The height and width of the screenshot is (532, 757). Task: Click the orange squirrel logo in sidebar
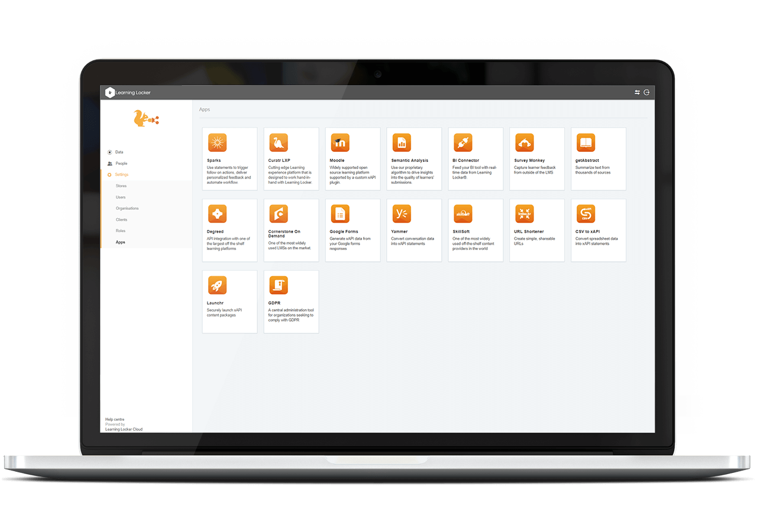146,119
